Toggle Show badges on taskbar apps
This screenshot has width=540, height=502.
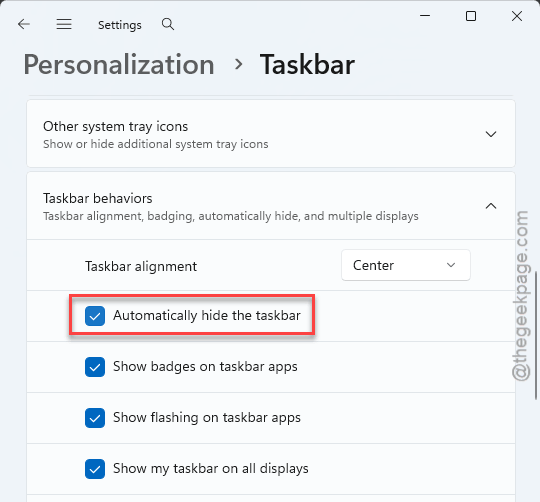coord(95,367)
